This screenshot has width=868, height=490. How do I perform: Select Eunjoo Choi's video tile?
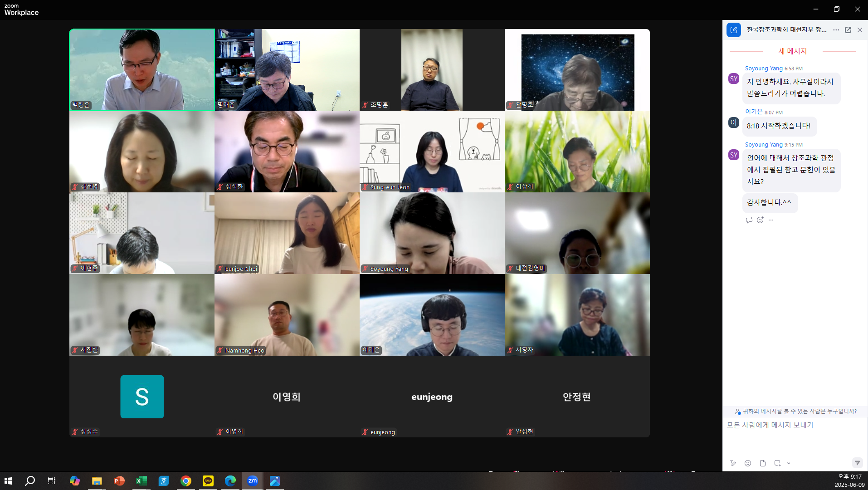coord(287,233)
